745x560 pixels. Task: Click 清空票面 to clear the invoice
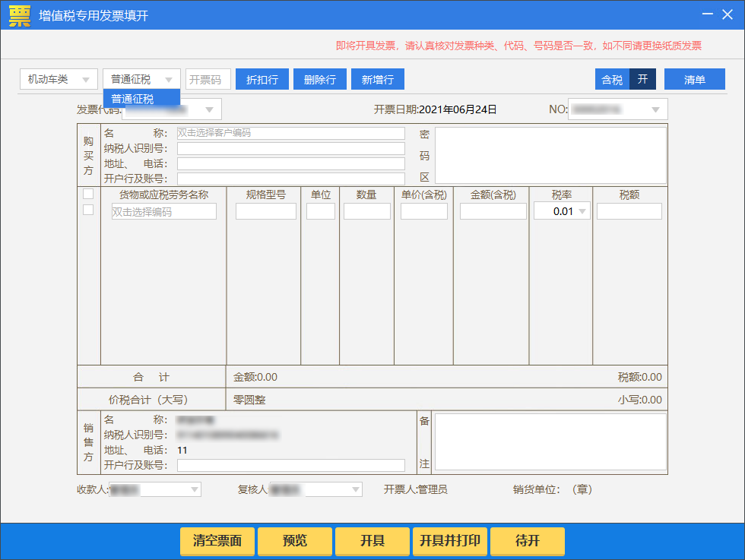[217, 541]
